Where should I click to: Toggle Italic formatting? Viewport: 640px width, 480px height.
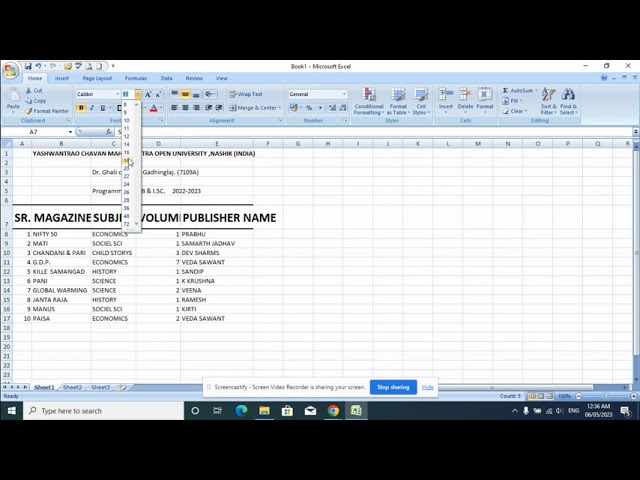point(92,108)
